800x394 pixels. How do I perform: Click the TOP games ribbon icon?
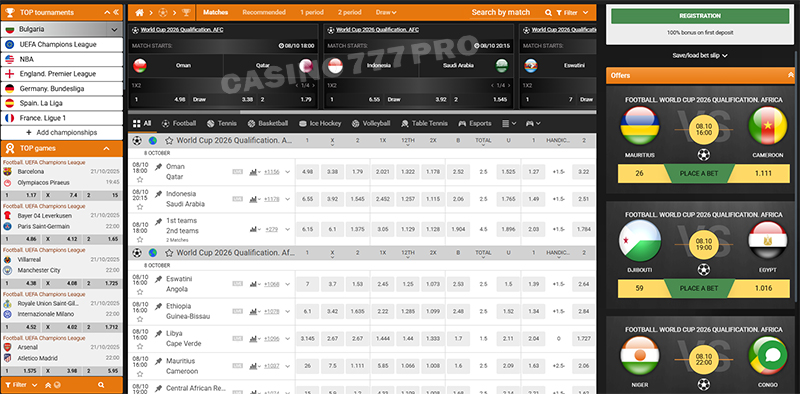point(10,149)
